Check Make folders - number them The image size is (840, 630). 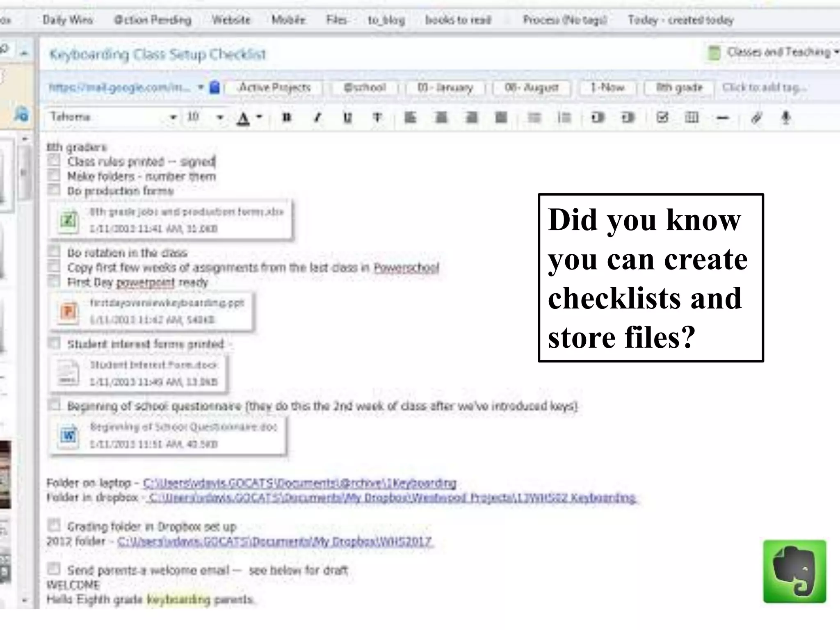(x=54, y=175)
